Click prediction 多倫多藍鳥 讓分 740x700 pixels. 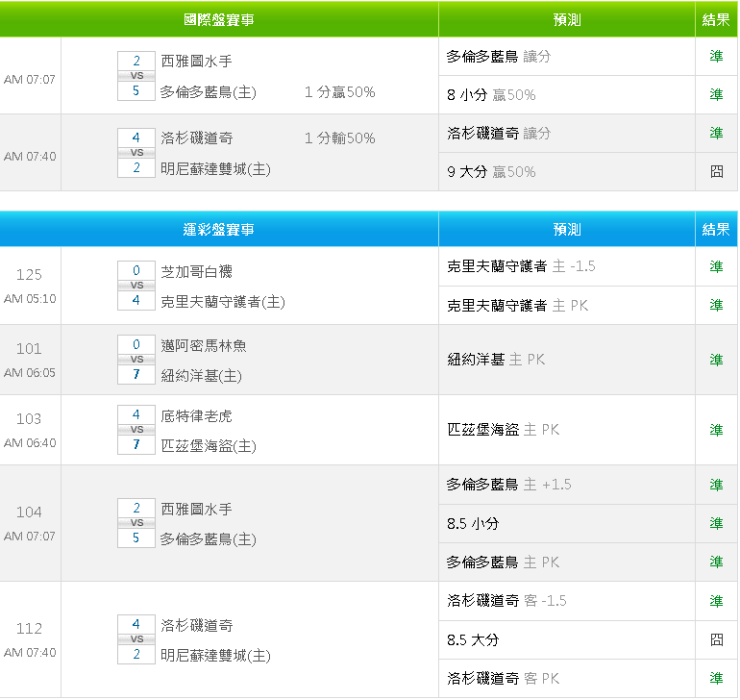499,56
